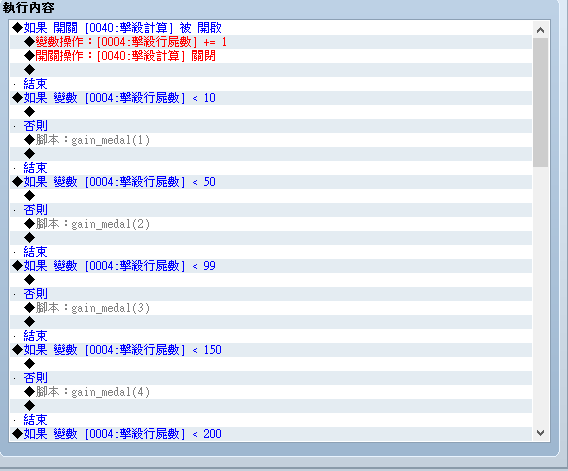Select the empty diamond line under the < 99 condition
Viewport: 568px width, 471px height.
(x=271, y=280)
